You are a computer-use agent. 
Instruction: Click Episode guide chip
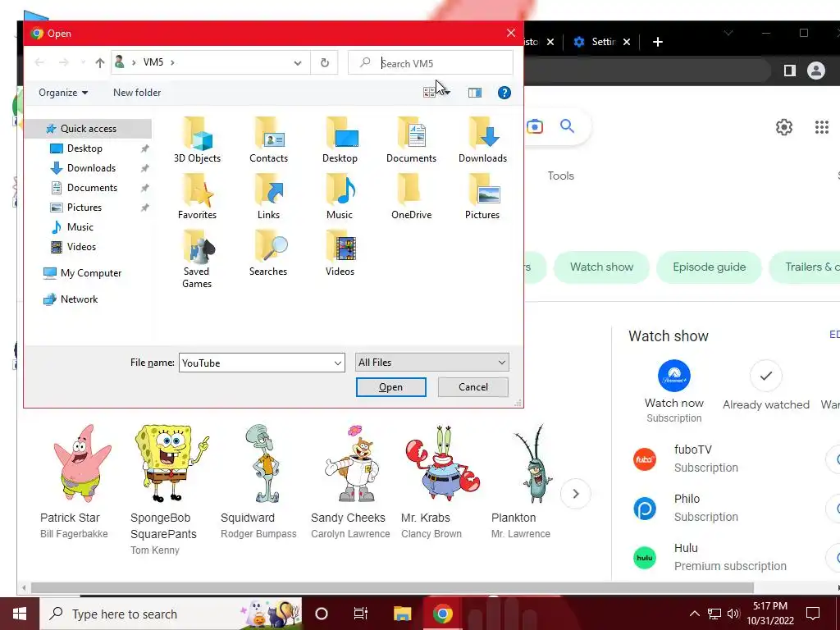click(709, 267)
